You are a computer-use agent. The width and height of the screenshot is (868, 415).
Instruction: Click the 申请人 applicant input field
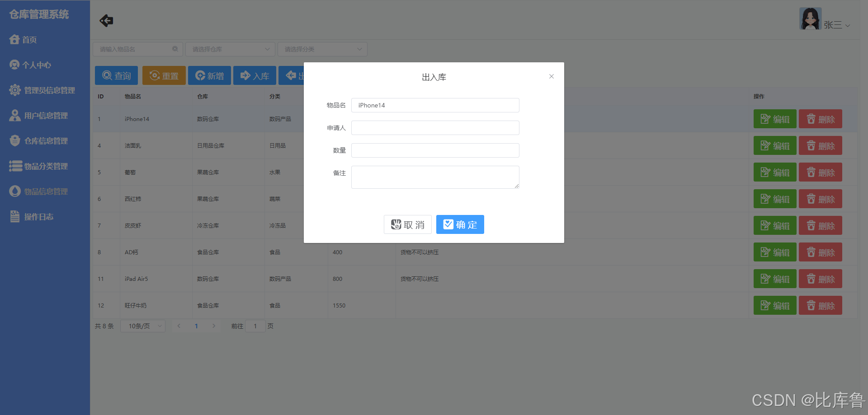tap(434, 127)
